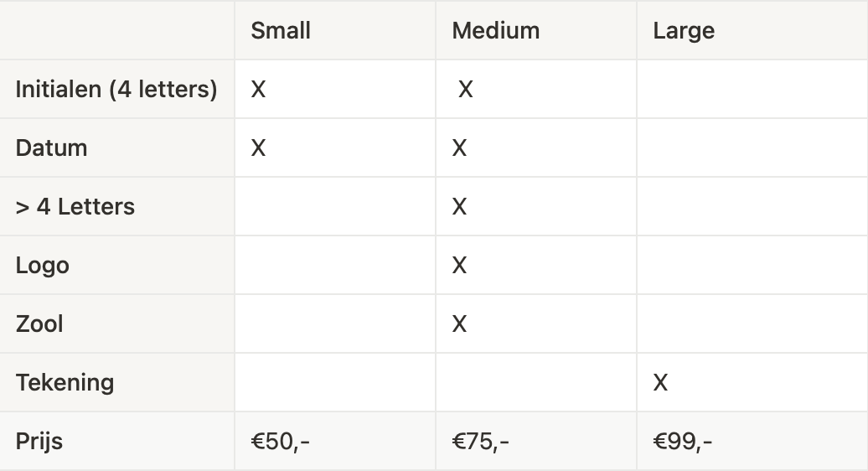
Task: Click the Medium column header
Action: pyautogui.click(x=495, y=31)
